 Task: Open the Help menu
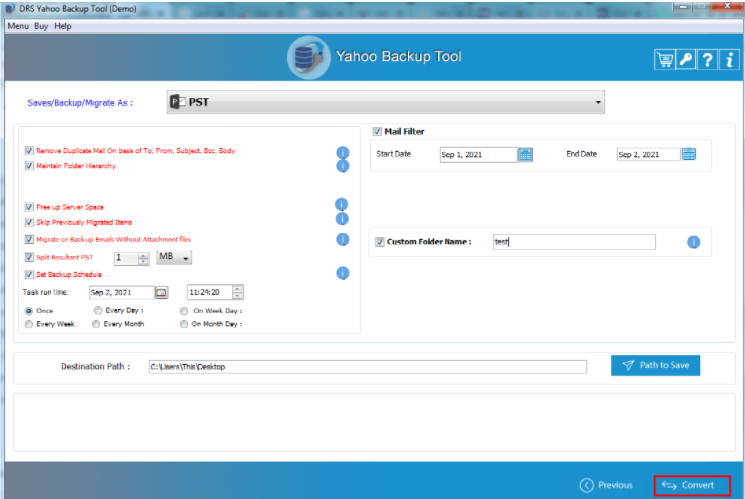(63, 26)
